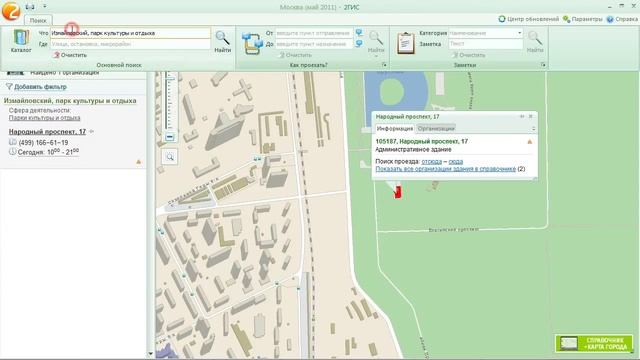640x360 pixels.
Task: Click Очистить in Как проехать group
Action: (x=296, y=55)
